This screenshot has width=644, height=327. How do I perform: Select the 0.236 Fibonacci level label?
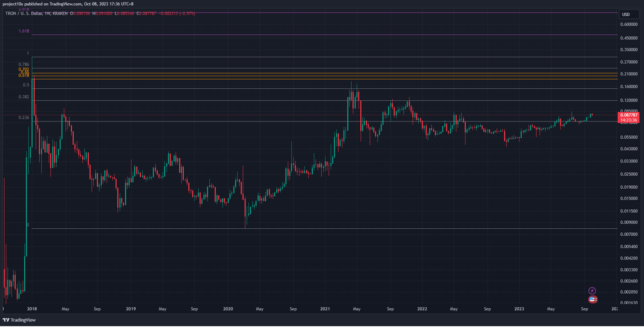[x=24, y=118]
